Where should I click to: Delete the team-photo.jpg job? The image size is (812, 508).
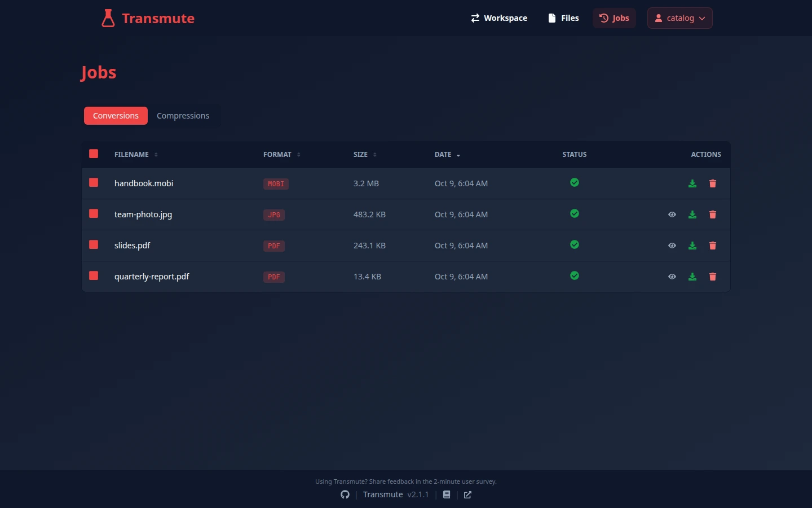(713, 214)
